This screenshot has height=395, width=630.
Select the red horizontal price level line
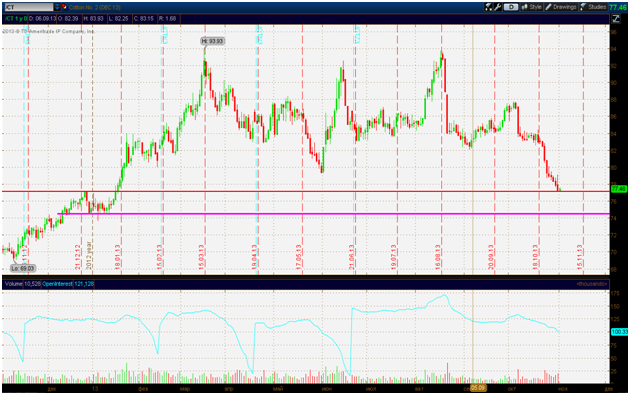(305, 191)
